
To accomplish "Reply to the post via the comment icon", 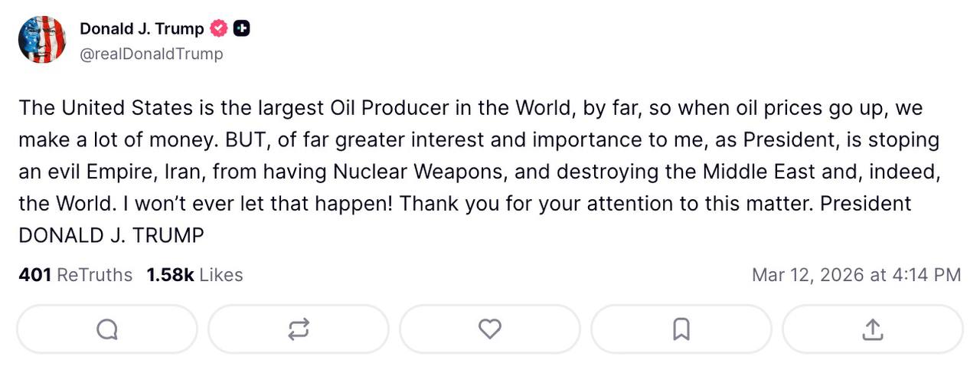I will pos(107,329).
